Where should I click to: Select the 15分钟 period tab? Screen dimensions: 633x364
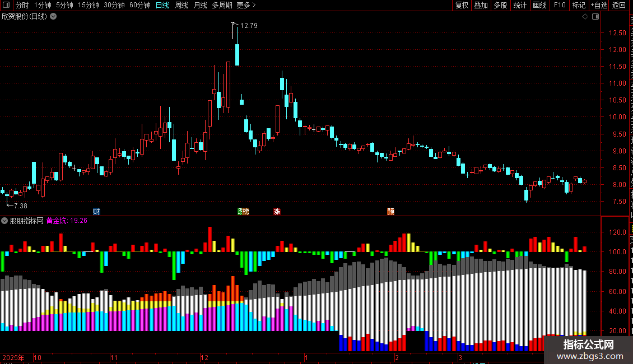89,5
